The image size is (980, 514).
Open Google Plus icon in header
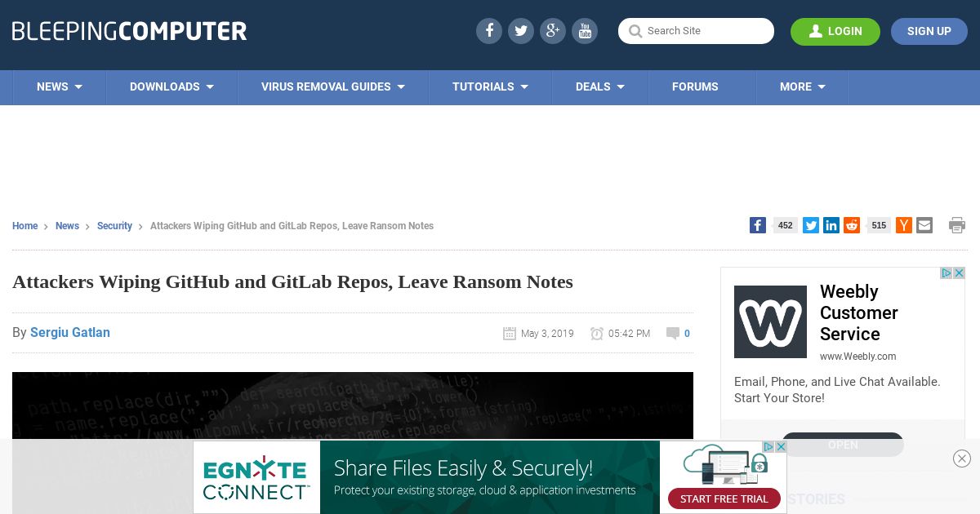(553, 31)
